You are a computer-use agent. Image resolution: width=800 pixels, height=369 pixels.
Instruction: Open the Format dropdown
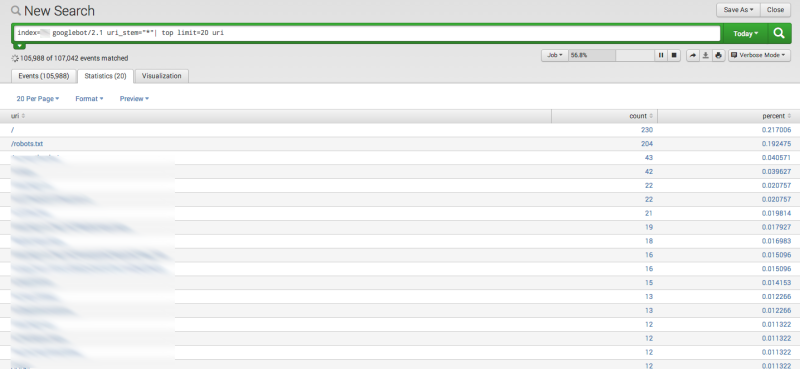[x=89, y=99]
